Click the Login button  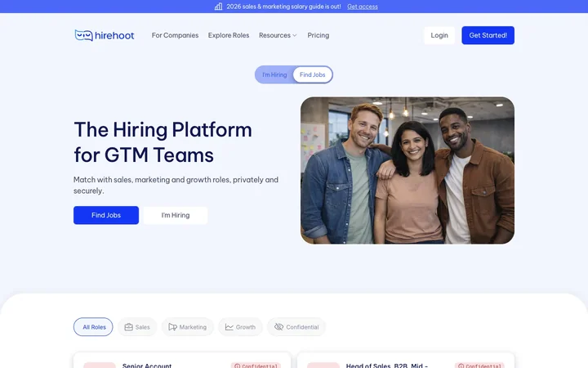click(439, 35)
